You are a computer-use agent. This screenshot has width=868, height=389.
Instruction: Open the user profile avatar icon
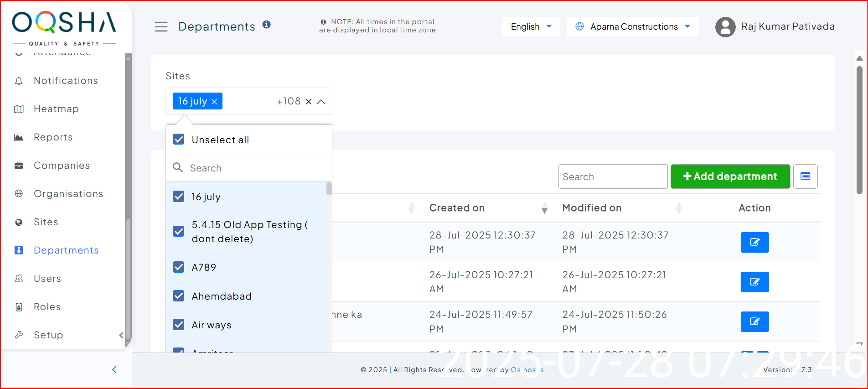point(725,27)
